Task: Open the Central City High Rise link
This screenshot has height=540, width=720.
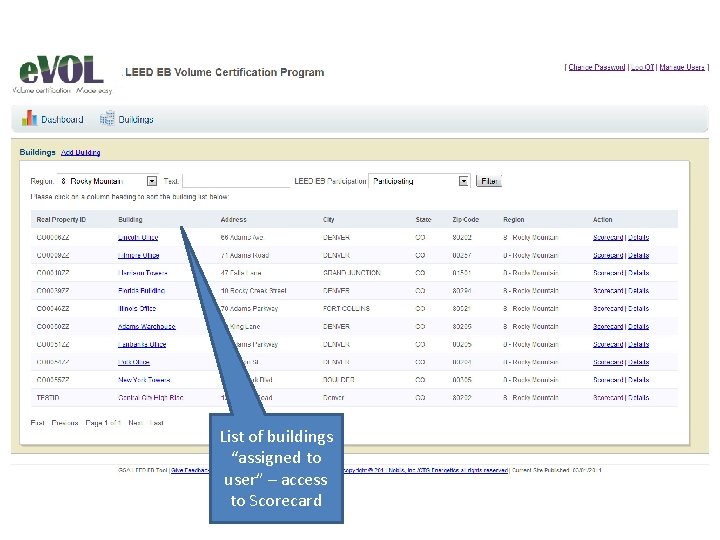Action: [150, 398]
